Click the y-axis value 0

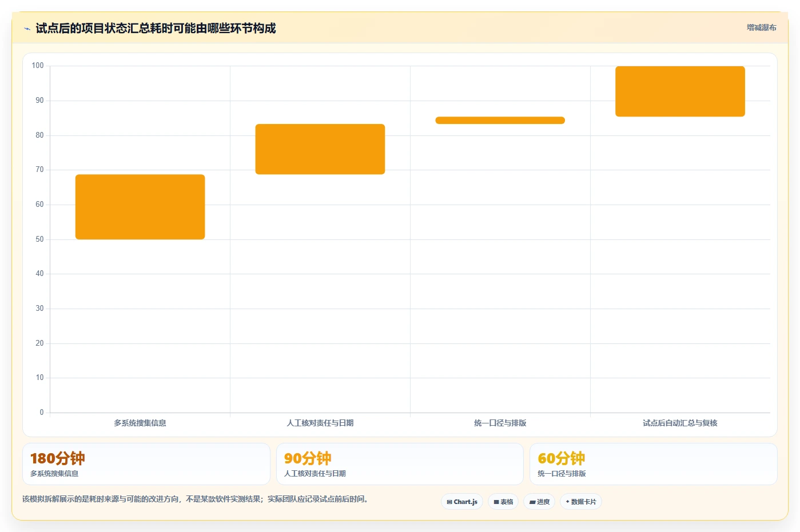tap(41, 413)
